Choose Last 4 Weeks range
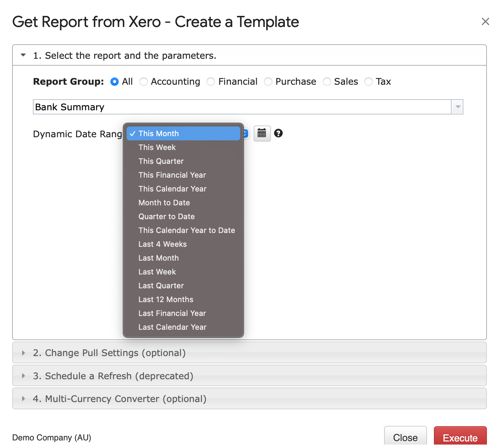This screenshot has width=490, height=448. 183,244
